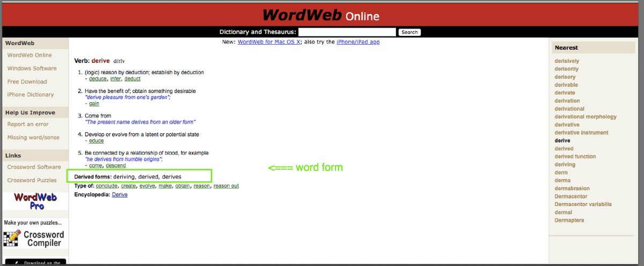Viewport: 644px width, 266px height.
Task: Select derived in Nearest list
Action: pos(564,148)
